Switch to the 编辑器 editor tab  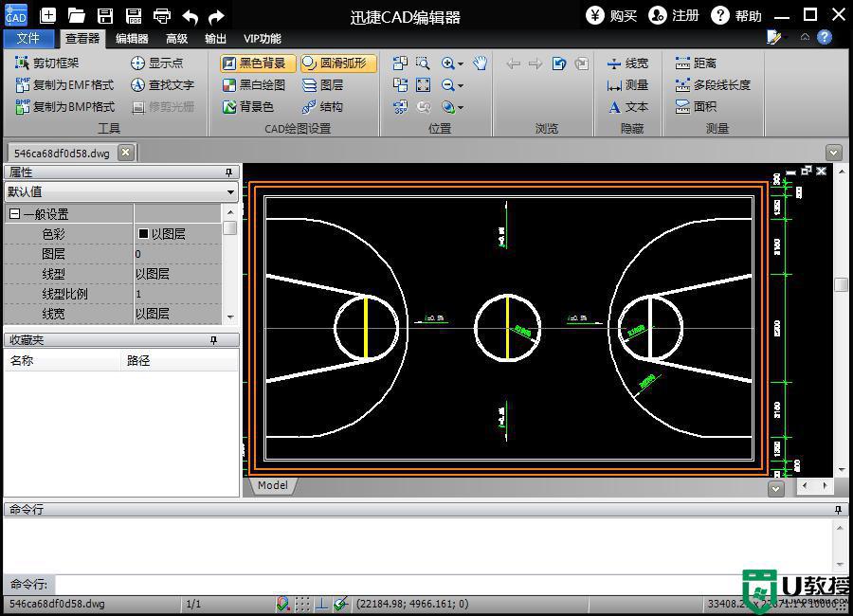coord(132,39)
